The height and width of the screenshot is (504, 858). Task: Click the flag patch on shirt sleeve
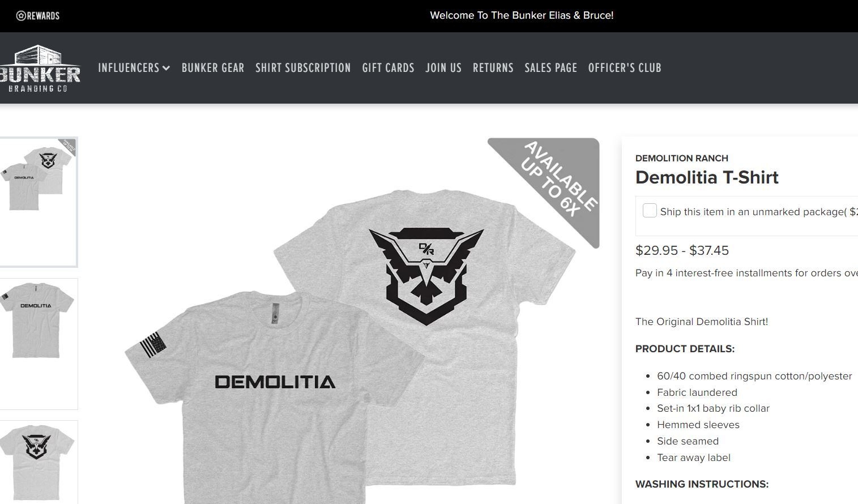click(x=153, y=345)
